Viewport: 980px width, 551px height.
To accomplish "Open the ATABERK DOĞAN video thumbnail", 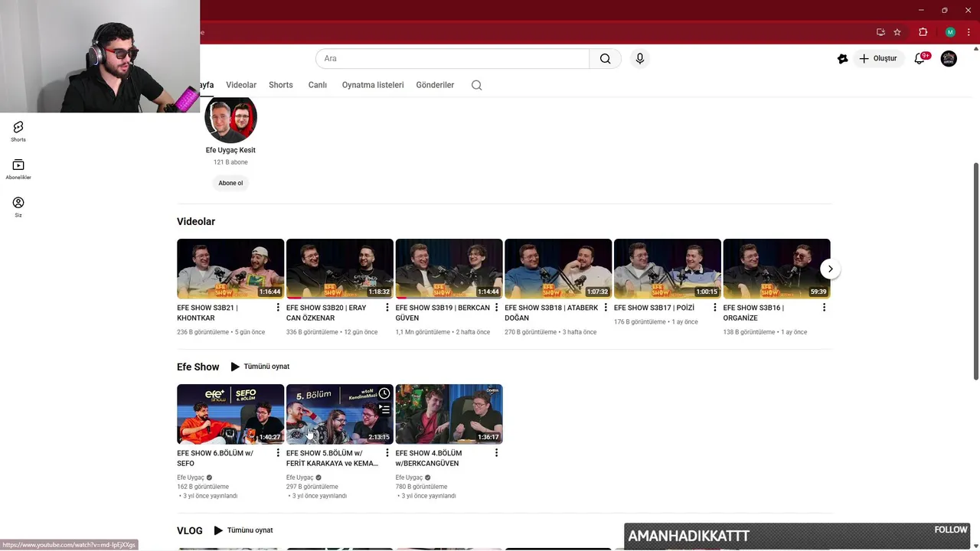I will point(558,269).
